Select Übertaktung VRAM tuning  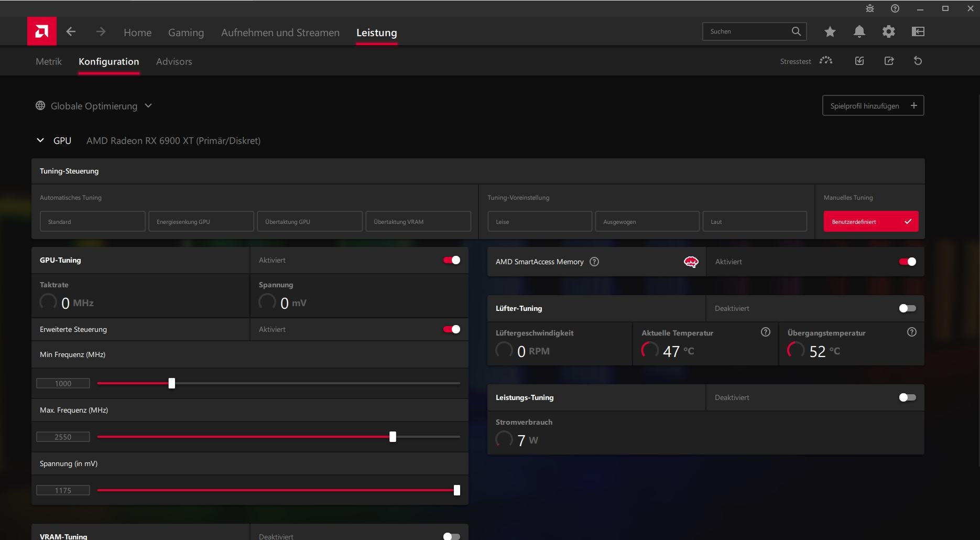coord(418,221)
